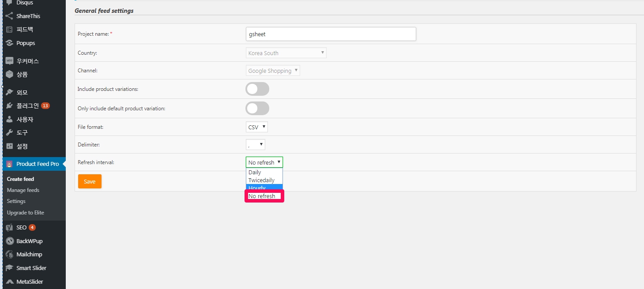Click the orange Save button
The height and width of the screenshot is (289, 644).
[90, 181]
